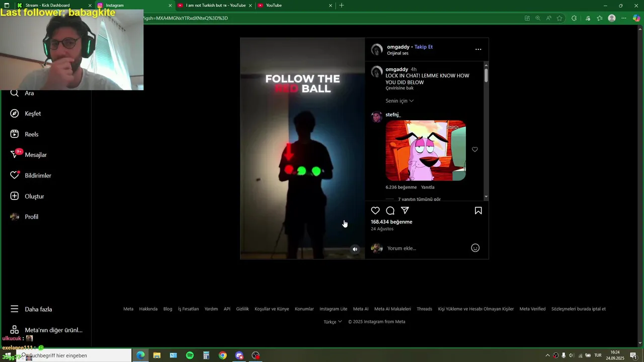Click the 168.434 beğenme likes count
The image size is (644, 362).
[x=391, y=222]
